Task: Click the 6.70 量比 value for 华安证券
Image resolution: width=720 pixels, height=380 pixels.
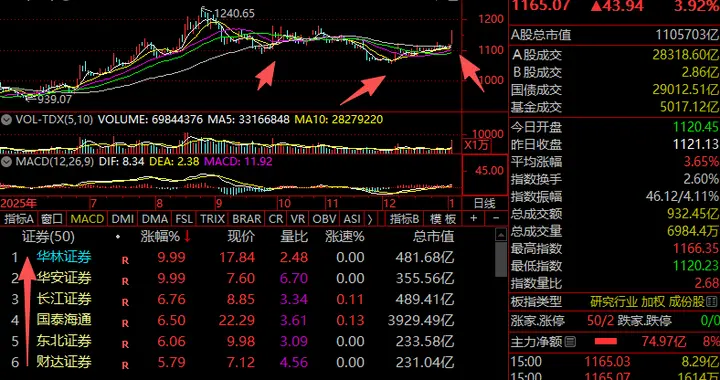Action: pos(294,278)
